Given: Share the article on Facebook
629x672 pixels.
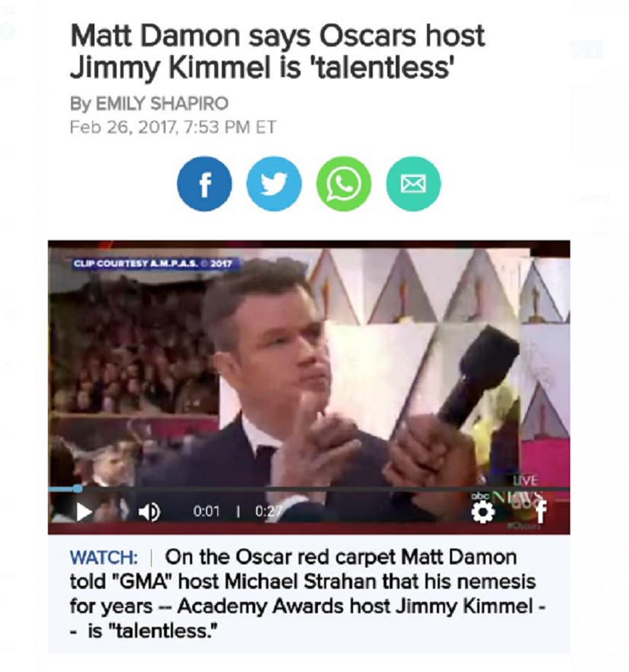Looking at the screenshot, I should click(x=204, y=184).
